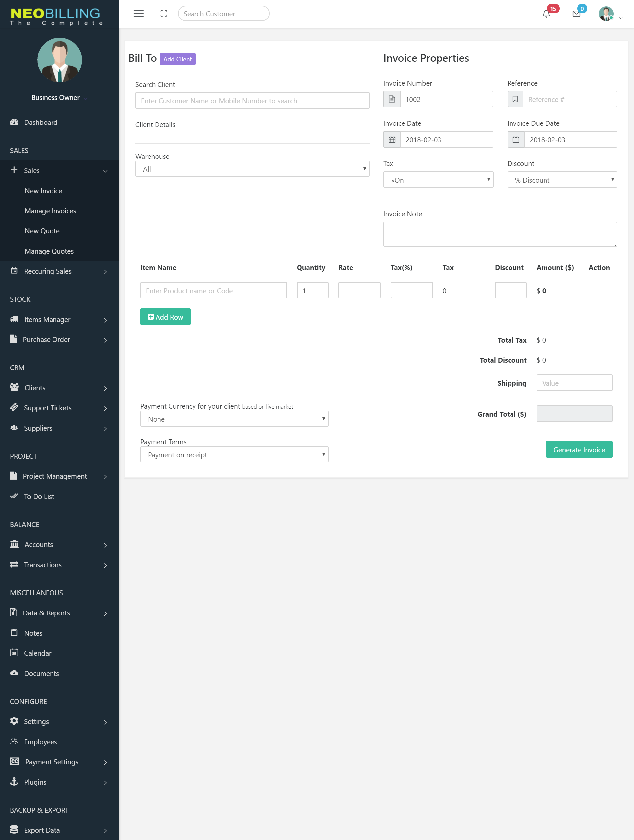The height and width of the screenshot is (840, 634).
Task: Click the Invoice Due Date calendar icon
Action: (515, 140)
